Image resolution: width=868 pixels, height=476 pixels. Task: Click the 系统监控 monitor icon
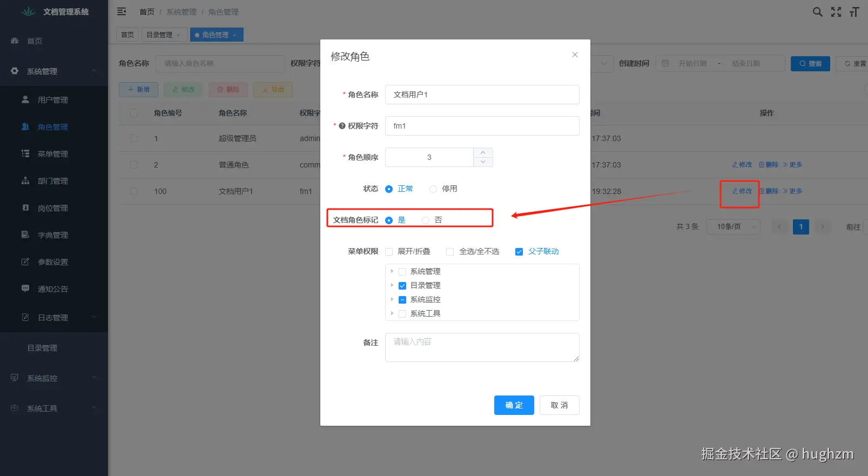click(x=15, y=378)
